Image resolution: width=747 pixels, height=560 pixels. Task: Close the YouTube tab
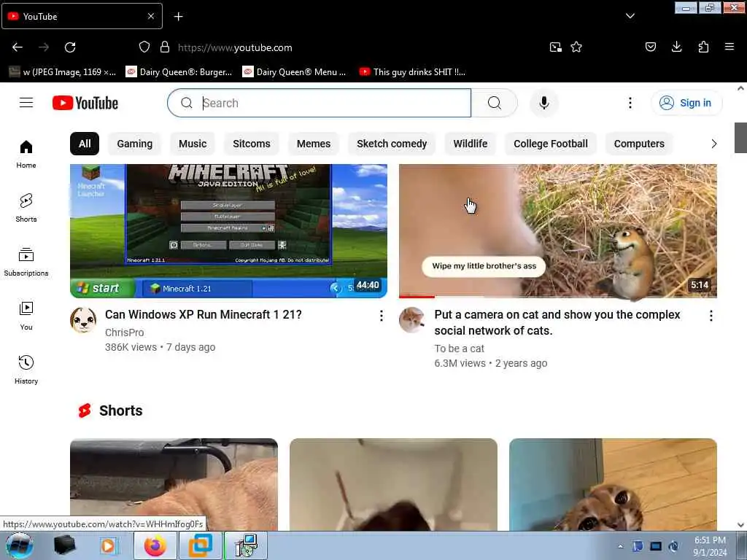(151, 16)
